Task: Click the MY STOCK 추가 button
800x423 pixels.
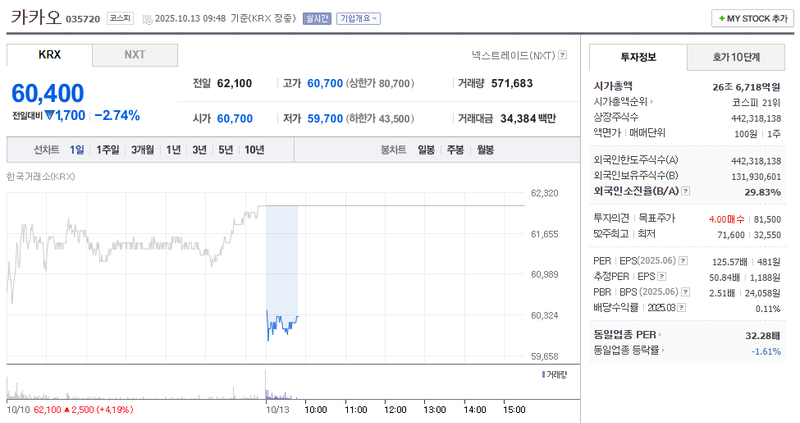Action: point(750,18)
